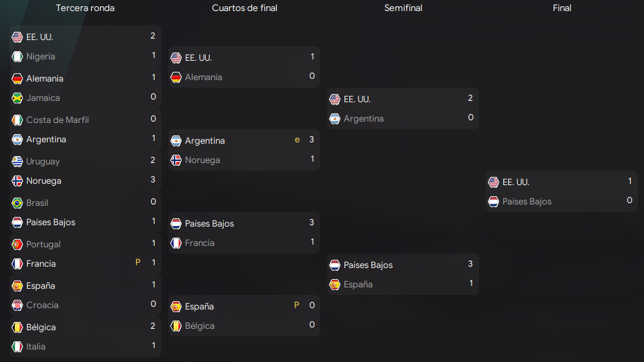Screen dimensions: 644x362
Task: Click the Portugal flag icon
Action: [17, 245]
